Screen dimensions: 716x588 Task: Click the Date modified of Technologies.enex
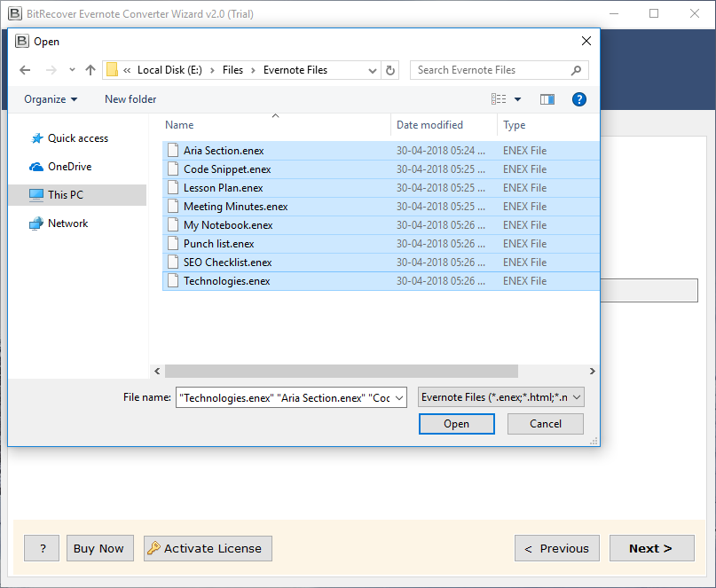click(x=441, y=281)
